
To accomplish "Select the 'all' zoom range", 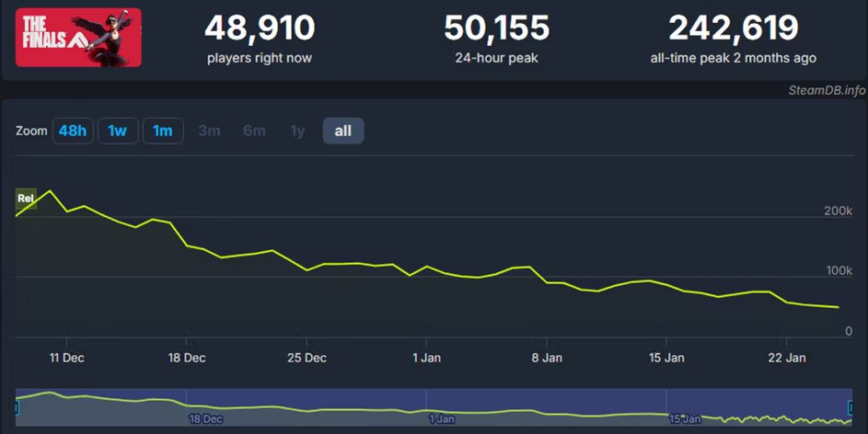I will 343,131.
